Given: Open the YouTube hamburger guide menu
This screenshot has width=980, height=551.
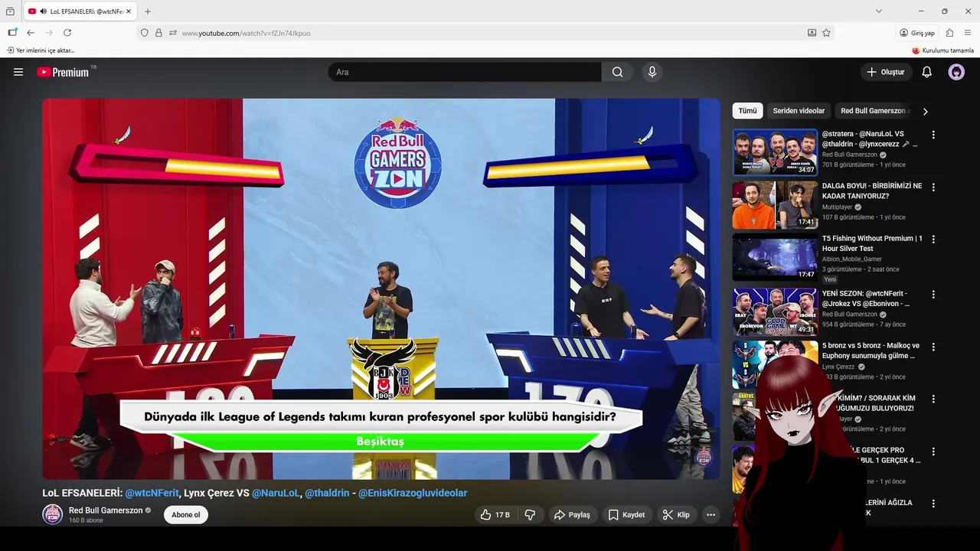Looking at the screenshot, I should [x=18, y=72].
